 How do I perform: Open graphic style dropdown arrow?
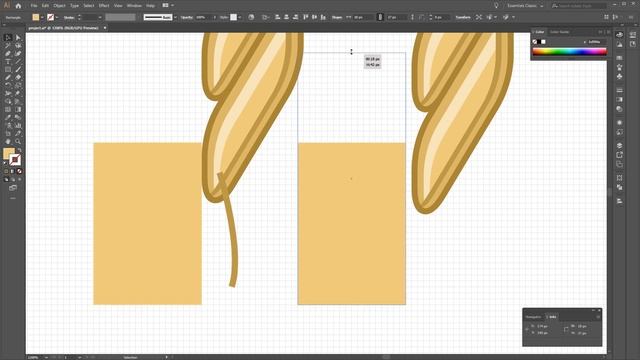coord(240,17)
